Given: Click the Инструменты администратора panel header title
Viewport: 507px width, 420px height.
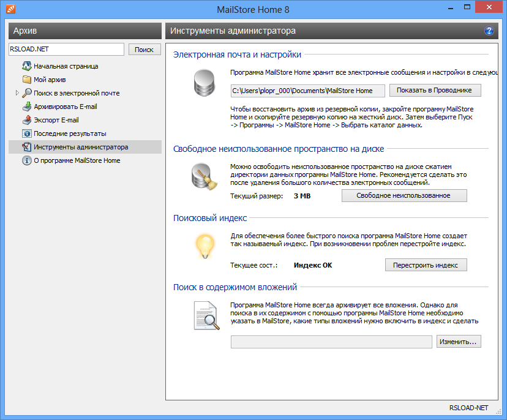Looking at the screenshot, I should coord(233,31).
